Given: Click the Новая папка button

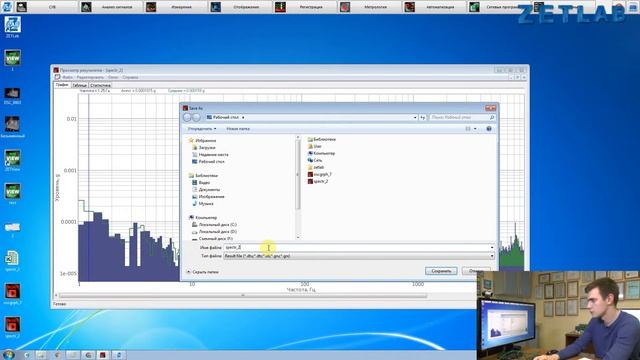Looking at the screenshot, I should coord(238,129).
